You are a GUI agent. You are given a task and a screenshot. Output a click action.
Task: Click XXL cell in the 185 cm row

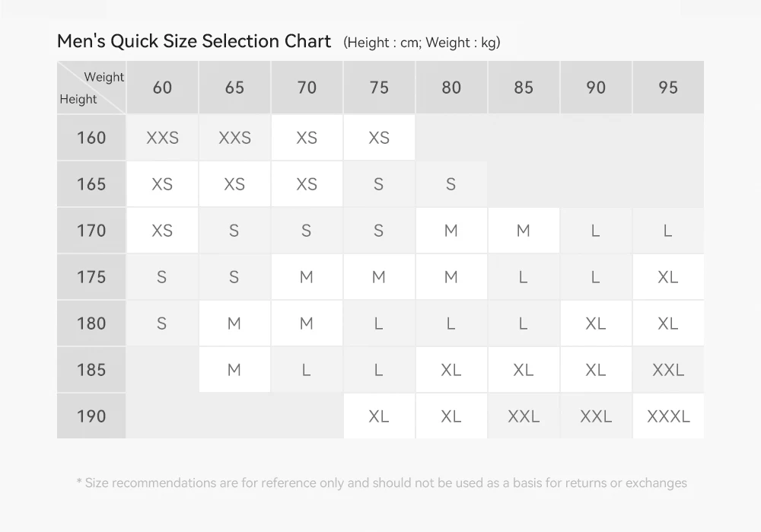click(668, 370)
